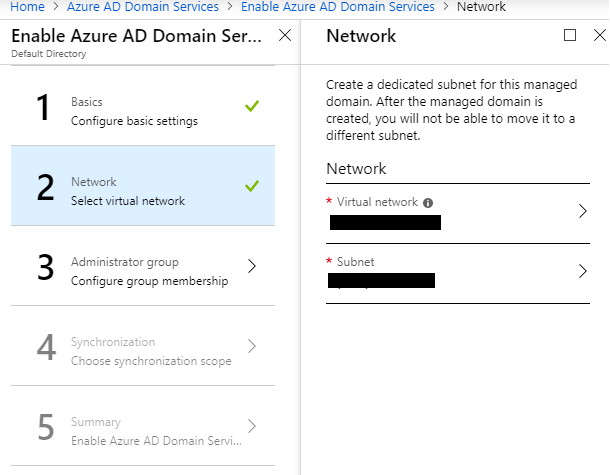Click the Subnet value field
Screen dimensions: 610x475
[381, 280]
